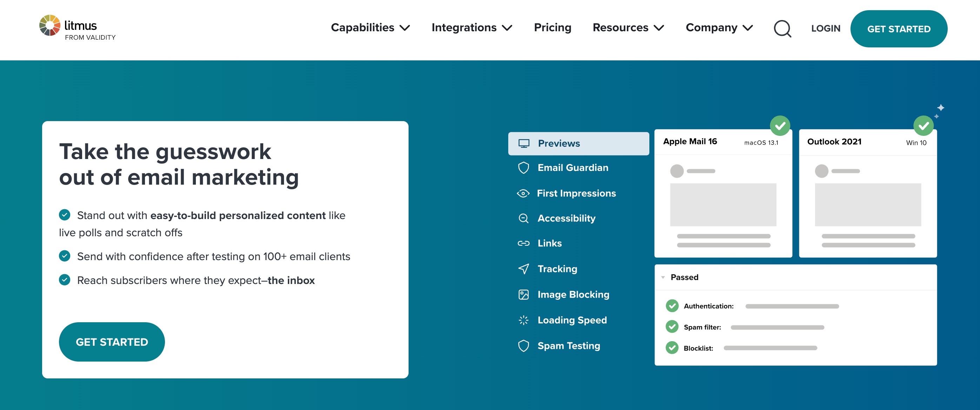Click the spinner icon beside Loading Speed
Viewport: 980px width, 410px height.
(523, 320)
